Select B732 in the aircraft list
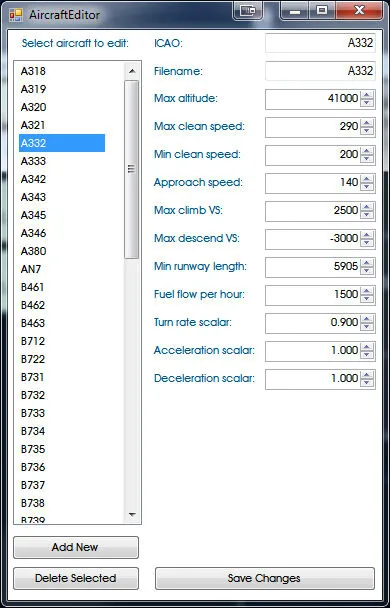390x608 pixels. (x=62, y=395)
